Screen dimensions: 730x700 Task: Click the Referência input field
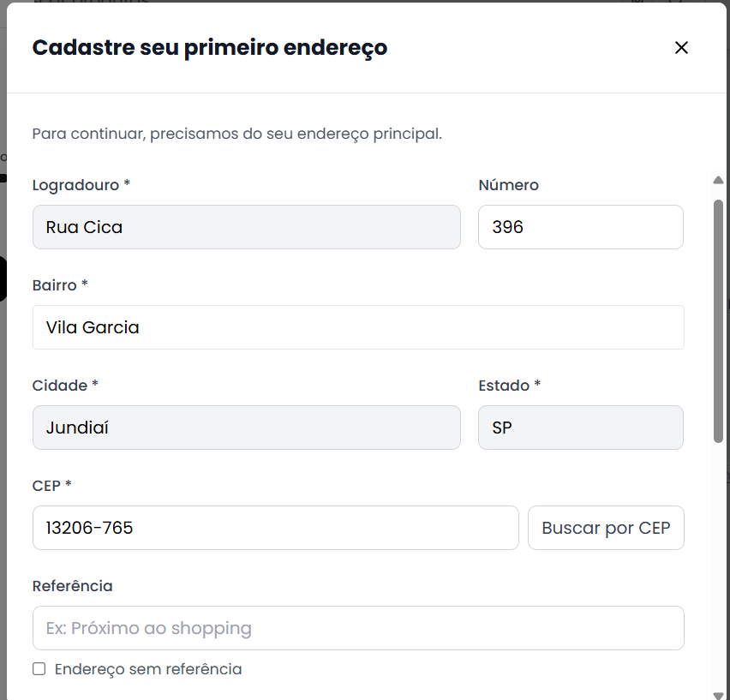(x=358, y=628)
